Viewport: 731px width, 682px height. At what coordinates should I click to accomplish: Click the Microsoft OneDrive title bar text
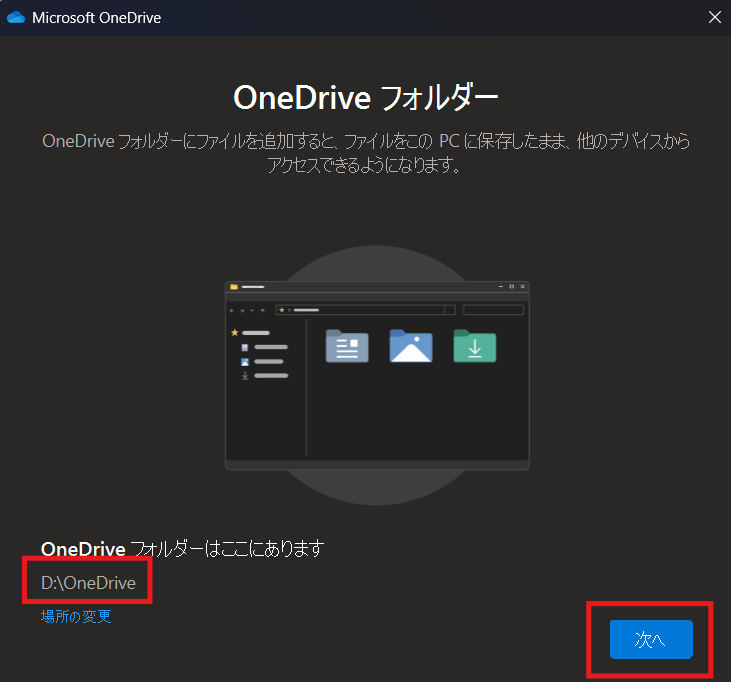coord(97,18)
